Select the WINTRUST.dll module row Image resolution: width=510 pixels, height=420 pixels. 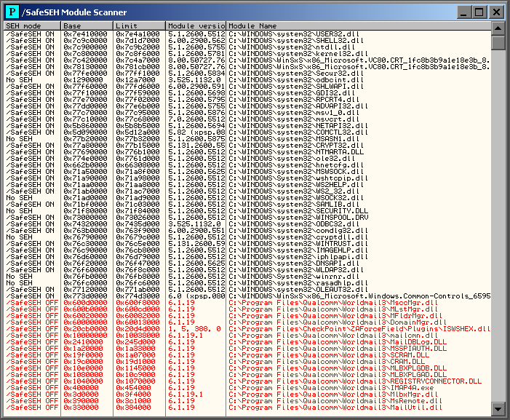point(247,243)
